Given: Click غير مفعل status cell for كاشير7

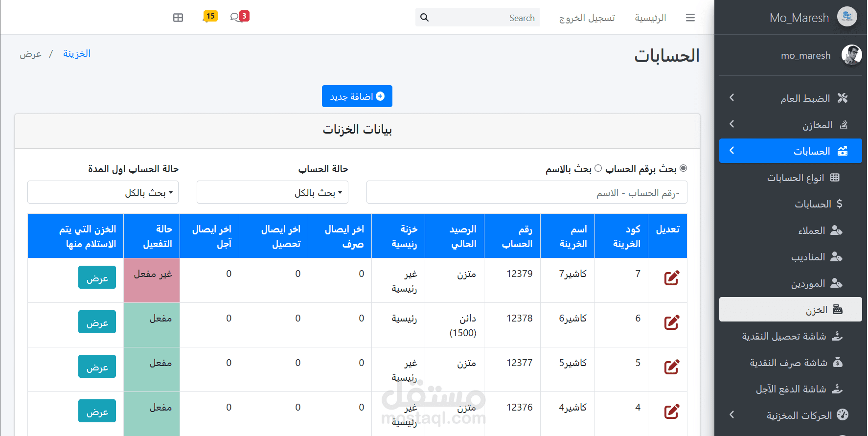Looking at the screenshot, I should (152, 280).
